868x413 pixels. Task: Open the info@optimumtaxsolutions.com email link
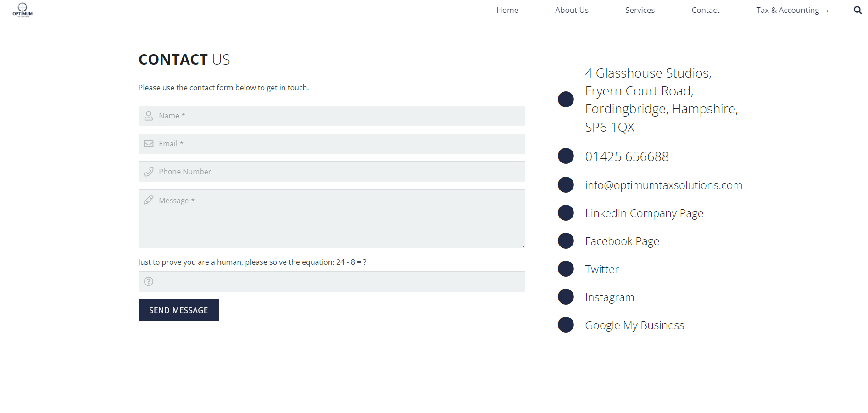tap(663, 185)
